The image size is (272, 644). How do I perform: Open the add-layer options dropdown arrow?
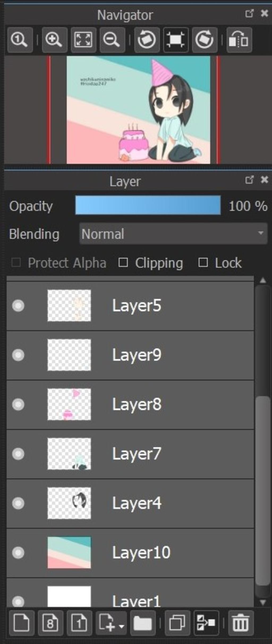click(x=121, y=626)
